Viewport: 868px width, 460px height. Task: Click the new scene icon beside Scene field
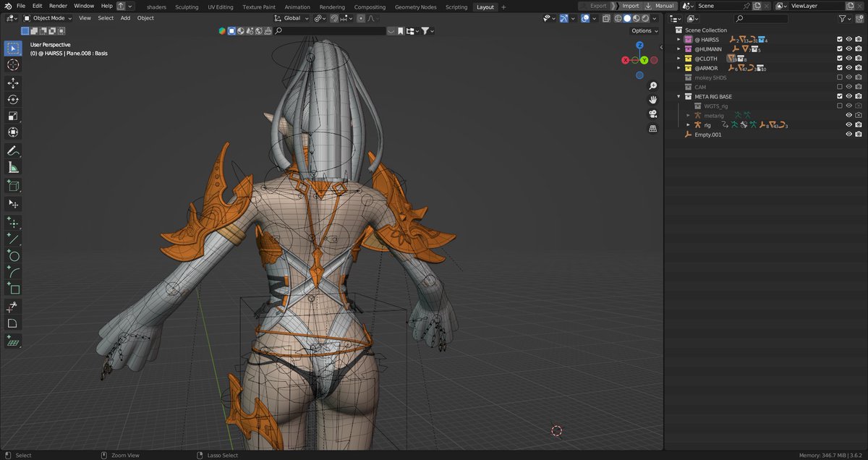pos(756,6)
